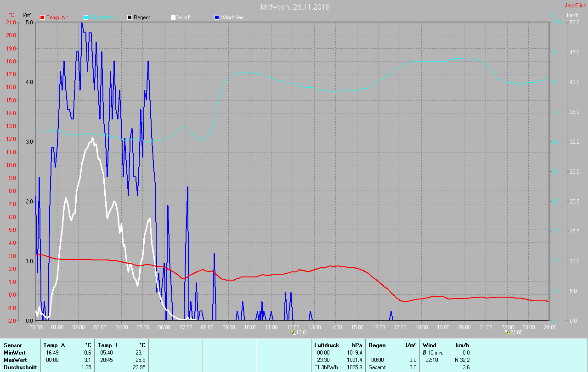Click the average wind value '3.6'
588x372 pixels.
[466, 367]
